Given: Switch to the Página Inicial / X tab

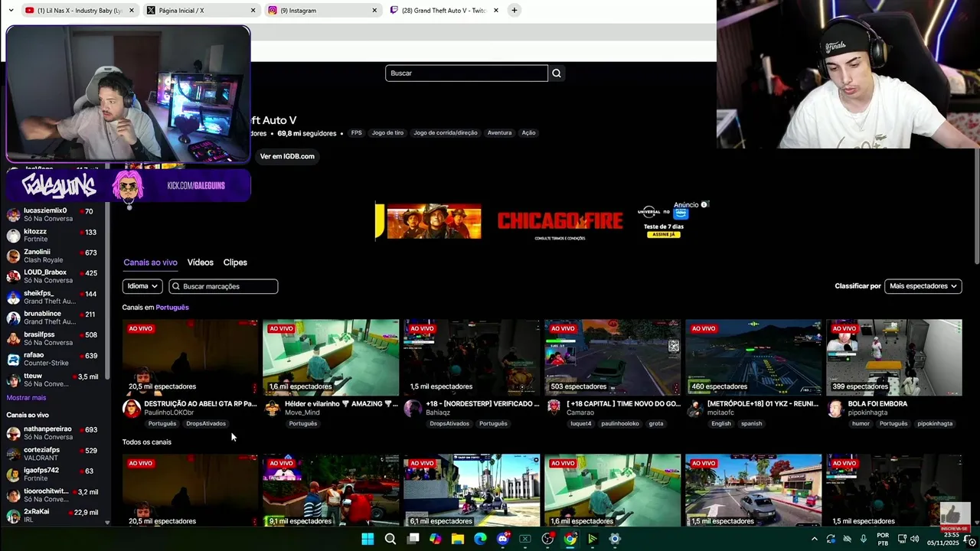Looking at the screenshot, I should pyautogui.click(x=202, y=11).
